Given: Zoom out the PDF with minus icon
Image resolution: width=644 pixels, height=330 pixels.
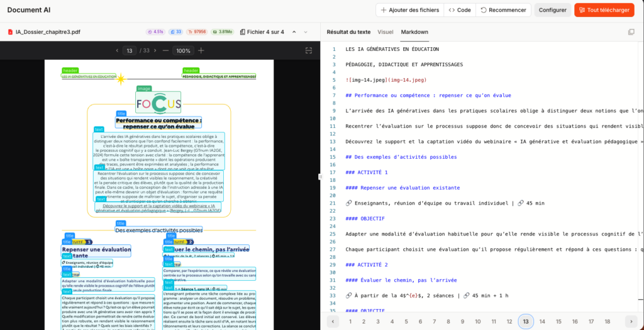Looking at the screenshot, I should [x=166, y=50].
